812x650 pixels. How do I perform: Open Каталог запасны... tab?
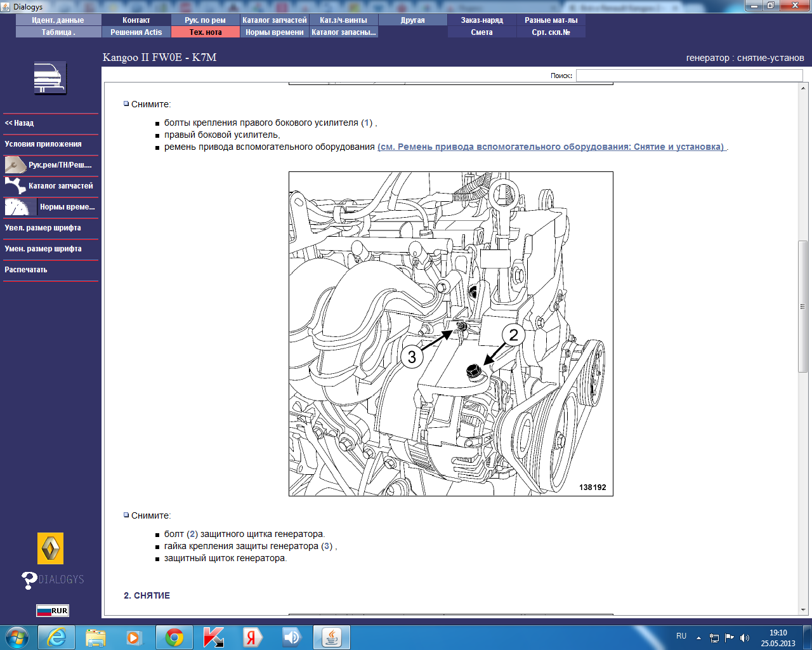pyautogui.click(x=344, y=32)
